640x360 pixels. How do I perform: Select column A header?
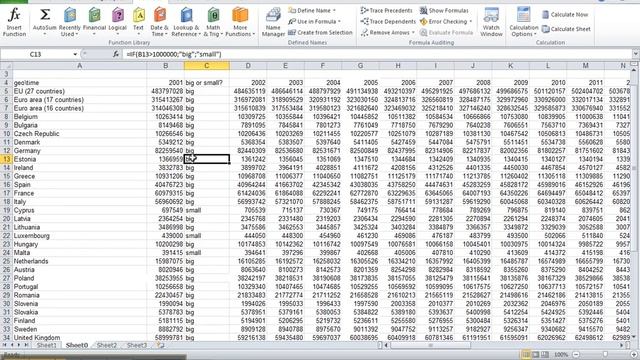(x=80, y=66)
